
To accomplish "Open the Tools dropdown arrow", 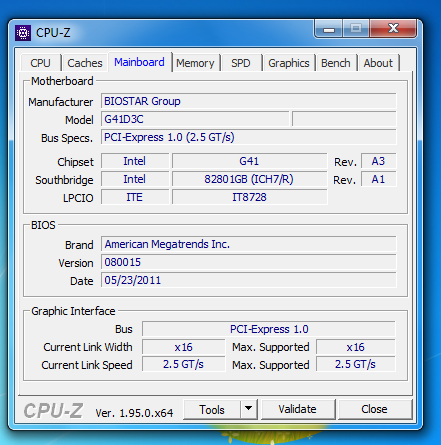I will pyautogui.click(x=248, y=409).
